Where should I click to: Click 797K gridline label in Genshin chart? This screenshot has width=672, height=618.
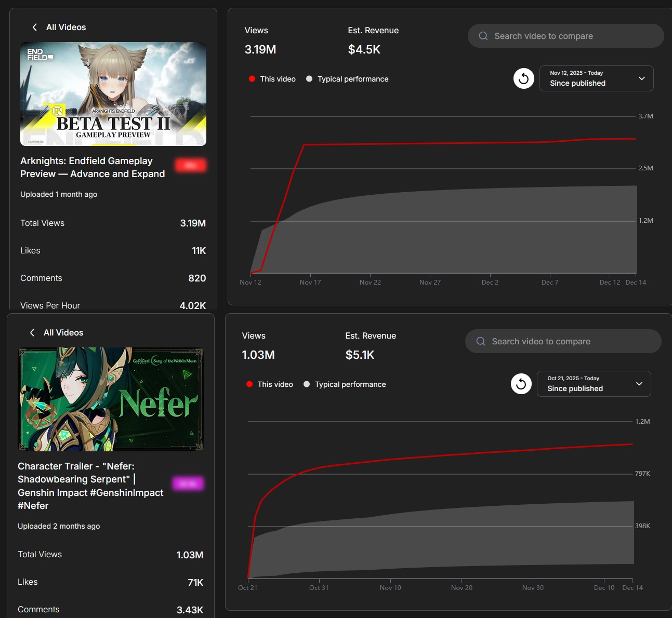(x=642, y=473)
